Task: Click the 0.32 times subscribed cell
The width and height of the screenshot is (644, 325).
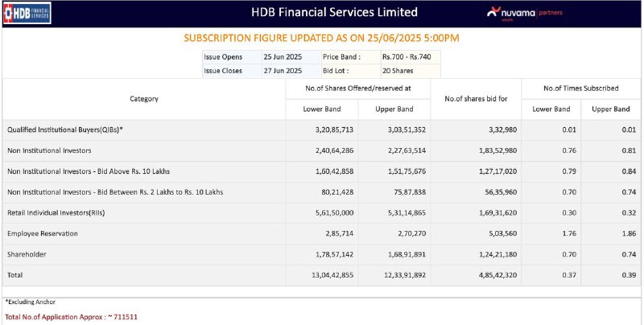Action: tap(629, 213)
